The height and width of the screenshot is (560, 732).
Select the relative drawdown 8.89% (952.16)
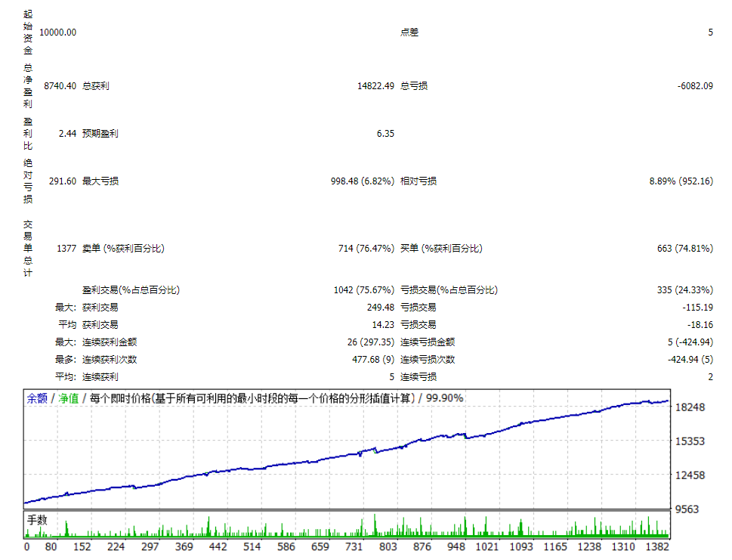tap(681, 181)
